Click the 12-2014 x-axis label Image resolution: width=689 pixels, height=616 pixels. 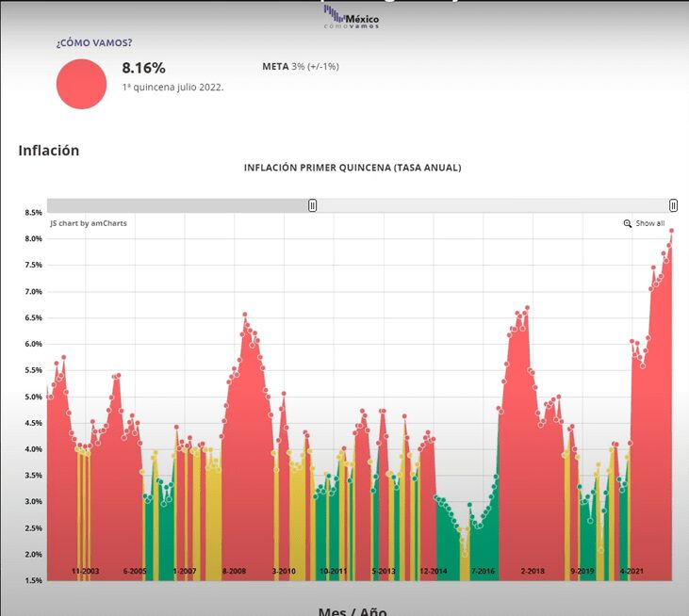click(433, 571)
